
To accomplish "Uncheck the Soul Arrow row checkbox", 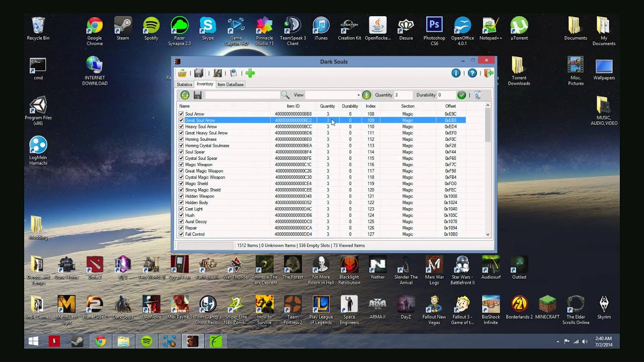I will [x=181, y=114].
